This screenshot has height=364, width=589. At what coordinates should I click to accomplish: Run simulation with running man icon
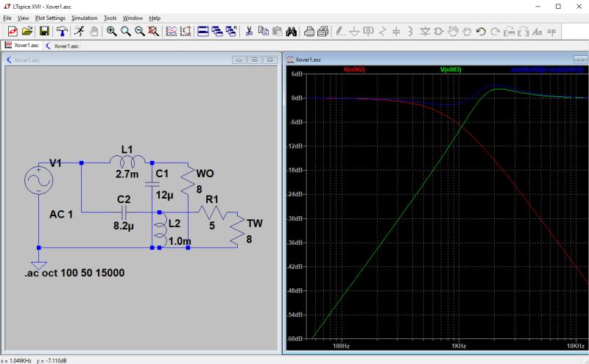click(80, 31)
